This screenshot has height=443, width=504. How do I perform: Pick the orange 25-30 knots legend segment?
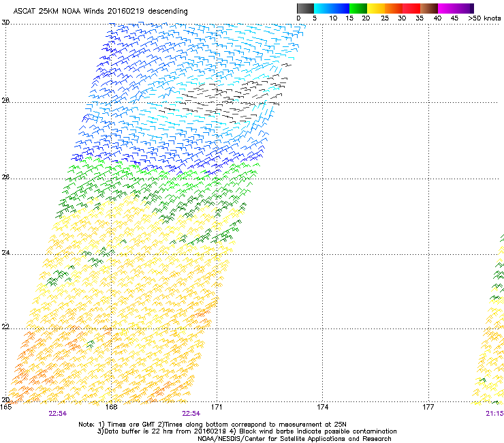click(x=394, y=8)
